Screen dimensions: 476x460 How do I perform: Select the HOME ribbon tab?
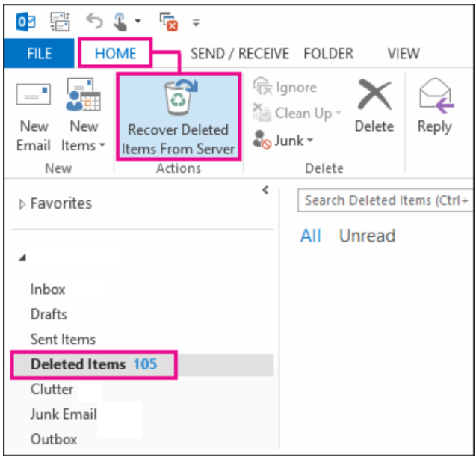115,53
